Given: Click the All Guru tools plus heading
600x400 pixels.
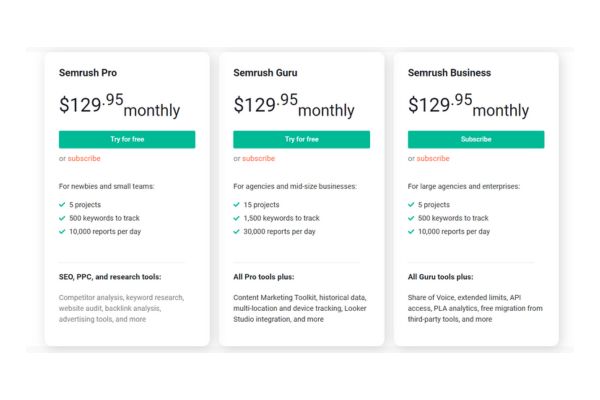Looking at the screenshot, I should [x=440, y=277].
